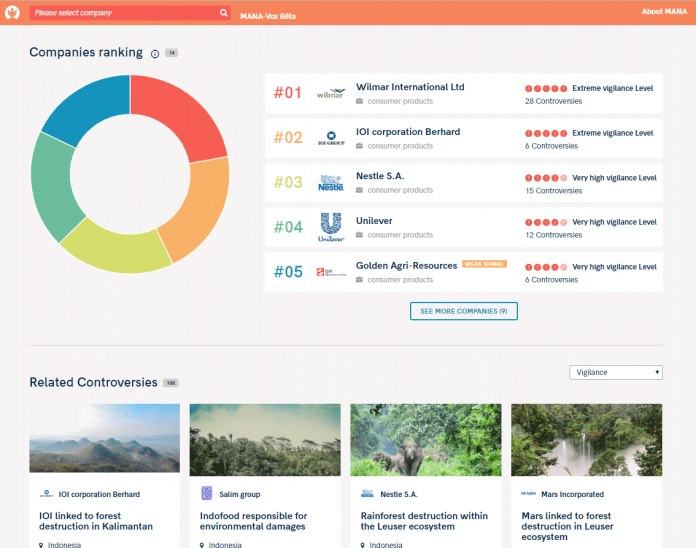The width and height of the screenshot is (696, 548).
Task: Open the forest thumbnail for Salim group
Action: (x=265, y=440)
